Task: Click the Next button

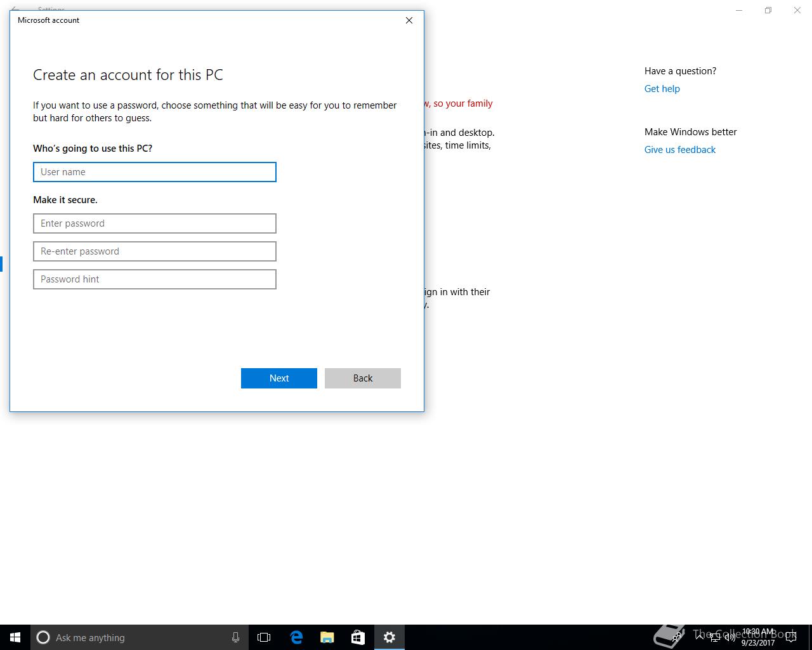Action: click(279, 378)
